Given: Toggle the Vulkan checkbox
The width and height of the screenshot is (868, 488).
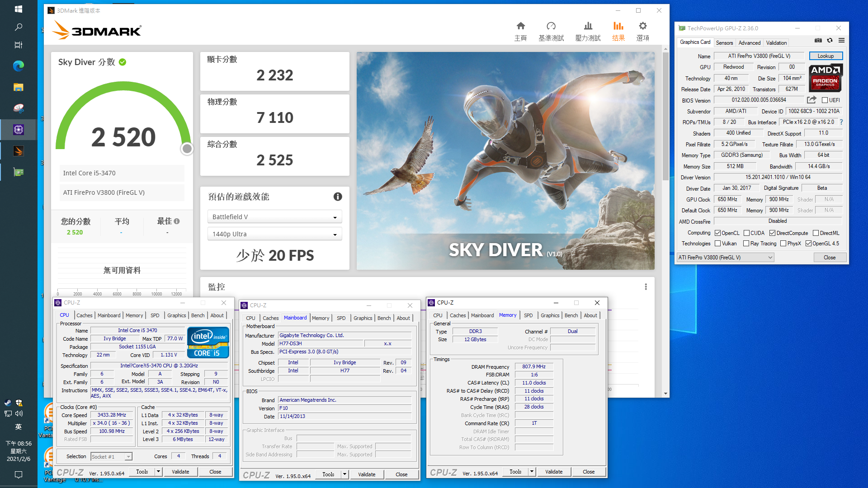Looking at the screenshot, I should 717,244.
